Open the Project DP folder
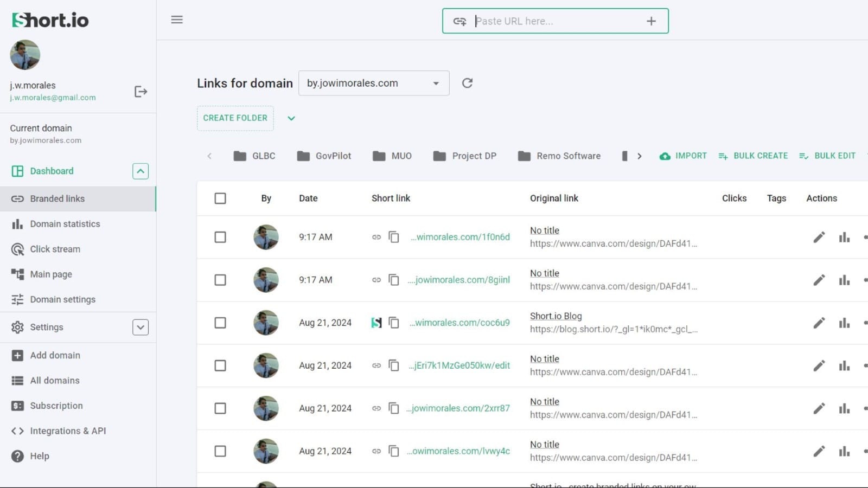868x488 pixels. 465,156
